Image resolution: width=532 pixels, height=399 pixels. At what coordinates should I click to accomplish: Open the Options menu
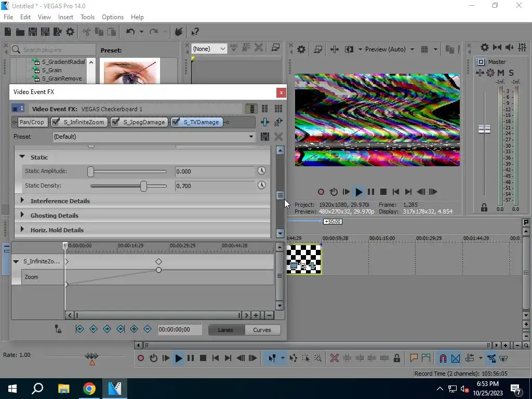coord(113,17)
